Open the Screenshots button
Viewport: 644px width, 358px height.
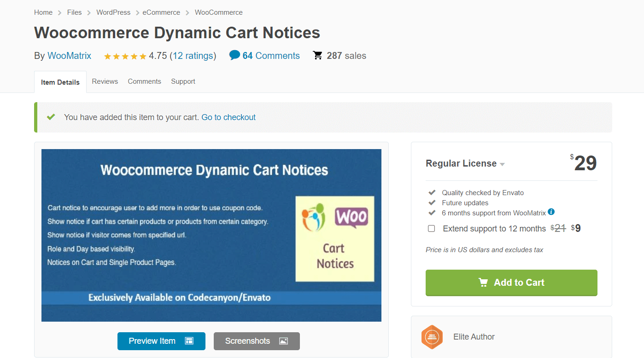click(257, 341)
